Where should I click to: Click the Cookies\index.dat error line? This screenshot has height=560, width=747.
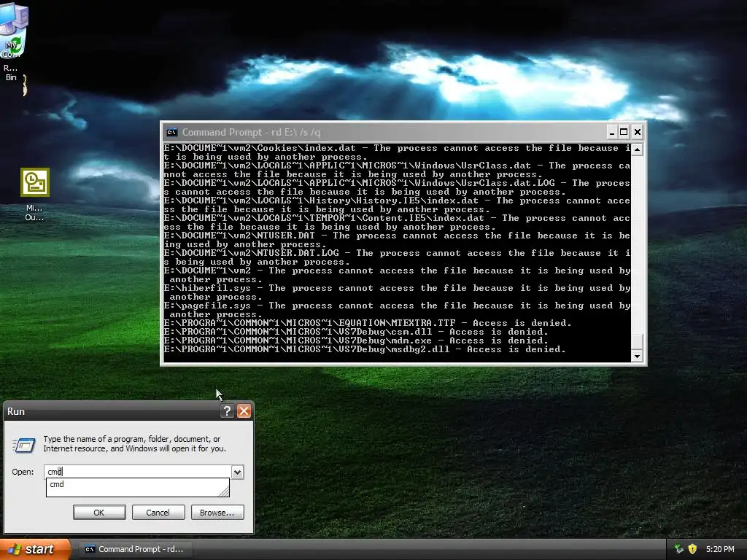click(x=397, y=152)
